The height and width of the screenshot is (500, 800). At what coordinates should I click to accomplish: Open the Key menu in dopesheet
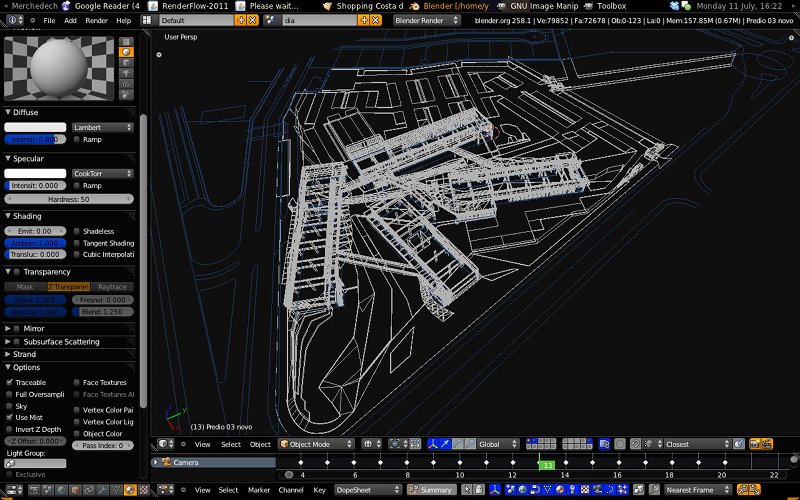[x=319, y=490]
